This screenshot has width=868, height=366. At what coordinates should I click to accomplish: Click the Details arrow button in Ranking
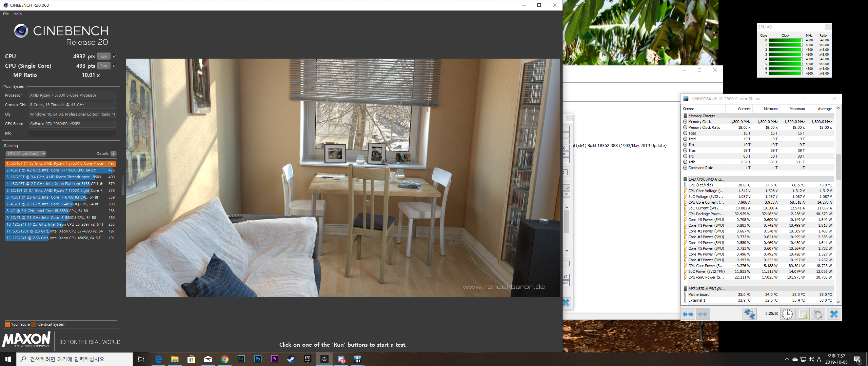click(x=114, y=154)
